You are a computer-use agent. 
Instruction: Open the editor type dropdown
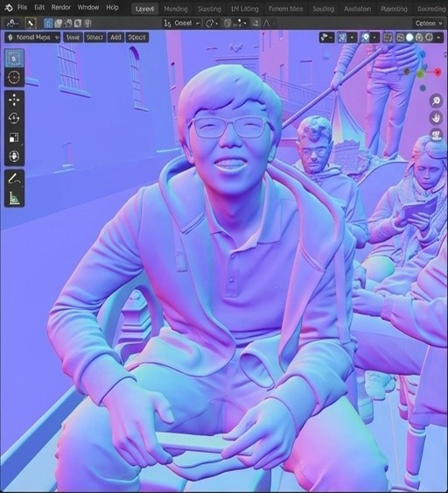(12, 24)
